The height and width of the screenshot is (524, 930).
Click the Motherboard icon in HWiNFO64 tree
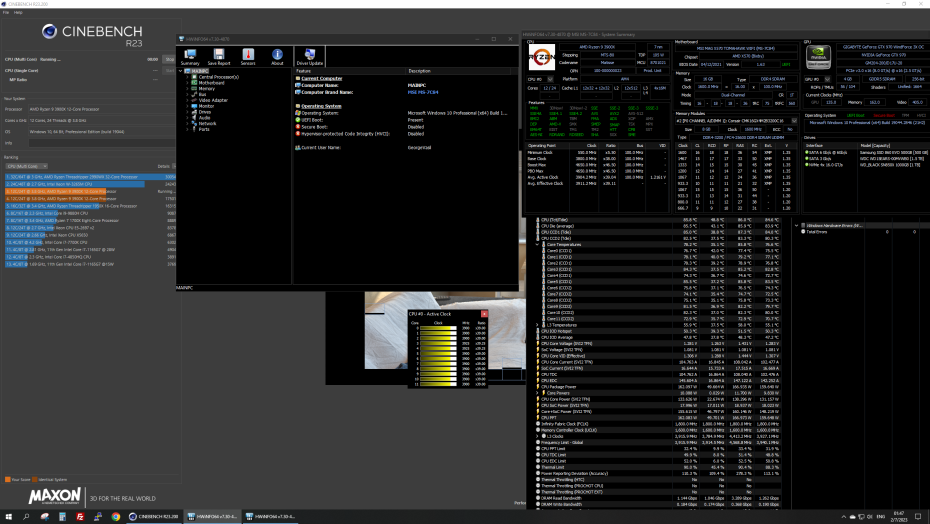click(194, 83)
